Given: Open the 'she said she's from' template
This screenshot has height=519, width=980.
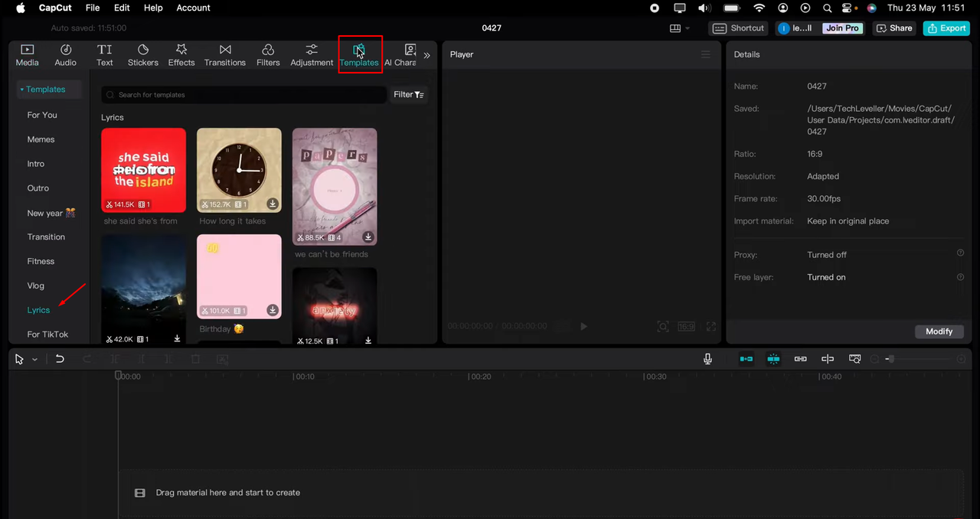Looking at the screenshot, I should click(143, 170).
